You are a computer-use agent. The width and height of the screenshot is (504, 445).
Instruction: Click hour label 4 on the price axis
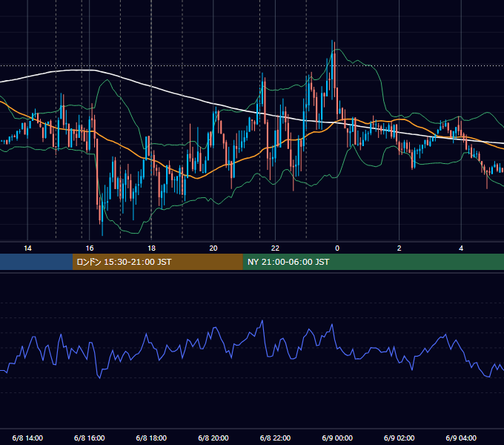[461, 248]
